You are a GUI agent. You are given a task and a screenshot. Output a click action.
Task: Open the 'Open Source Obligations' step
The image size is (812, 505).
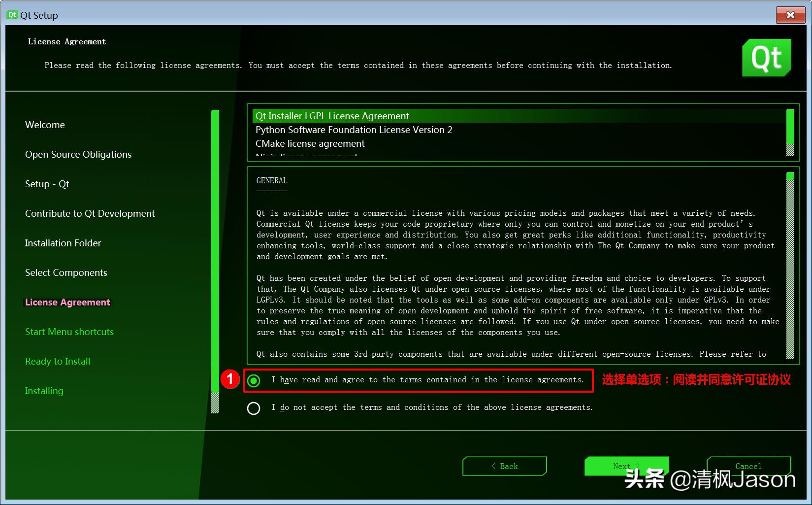point(78,154)
